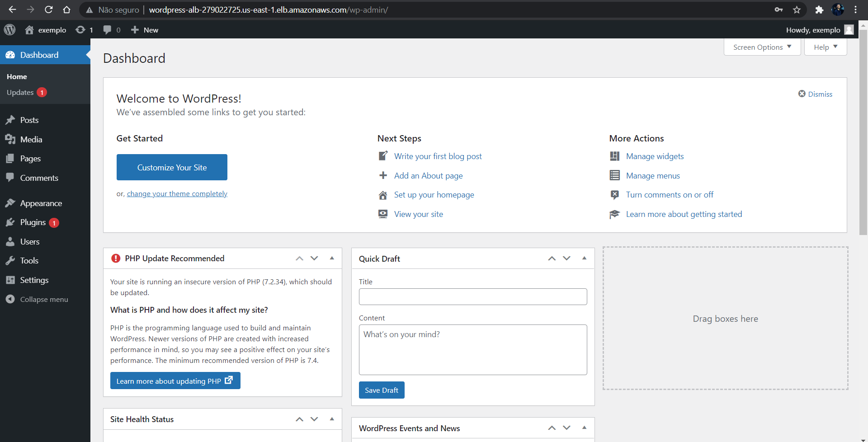Open the saved passwords key icon

point(778,9)
